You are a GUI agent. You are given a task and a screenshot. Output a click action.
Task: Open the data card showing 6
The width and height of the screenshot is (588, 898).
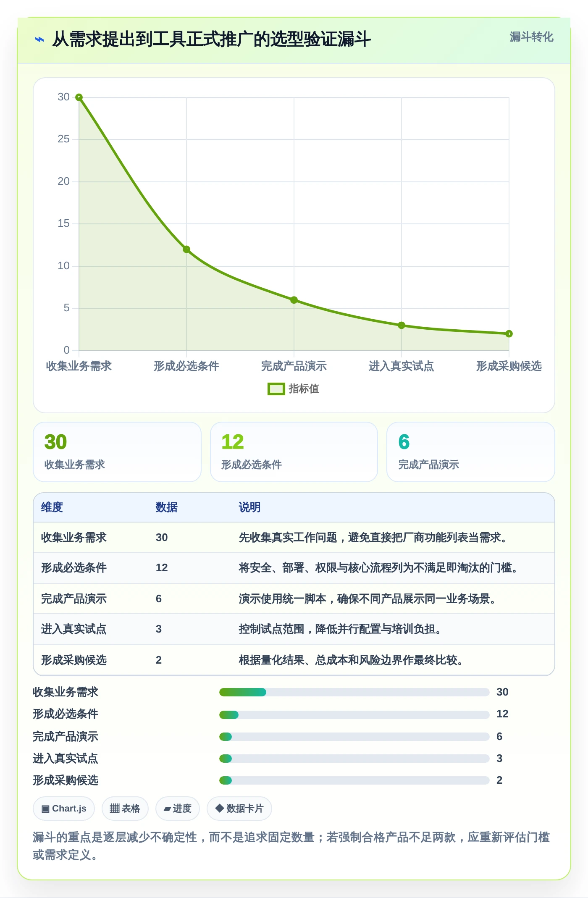[471, 452]
